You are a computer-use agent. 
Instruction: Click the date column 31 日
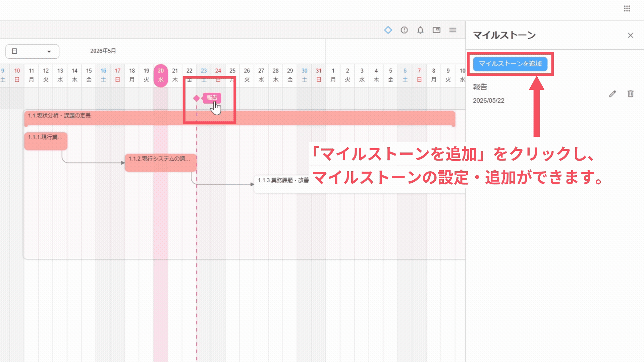pos(319,75)
